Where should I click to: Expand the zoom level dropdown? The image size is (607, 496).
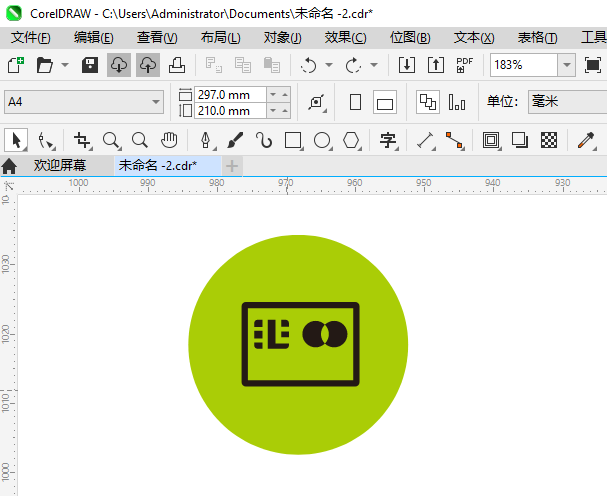pos(567,65)
